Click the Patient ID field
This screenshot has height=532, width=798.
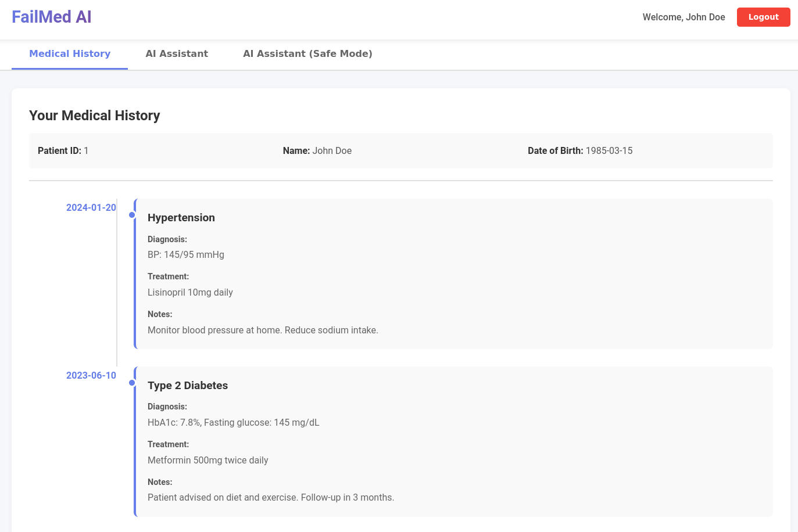[63, 151]
